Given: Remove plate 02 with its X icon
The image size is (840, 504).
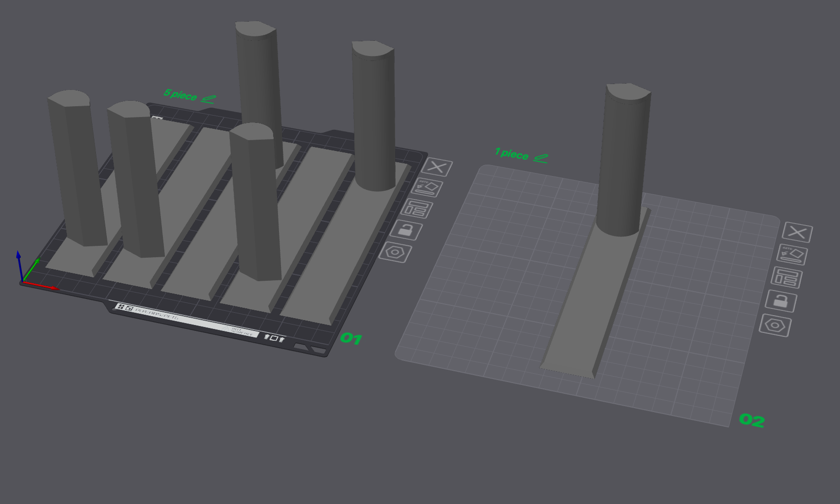Looking at the screenshot, I should click(x=797, y=232).
